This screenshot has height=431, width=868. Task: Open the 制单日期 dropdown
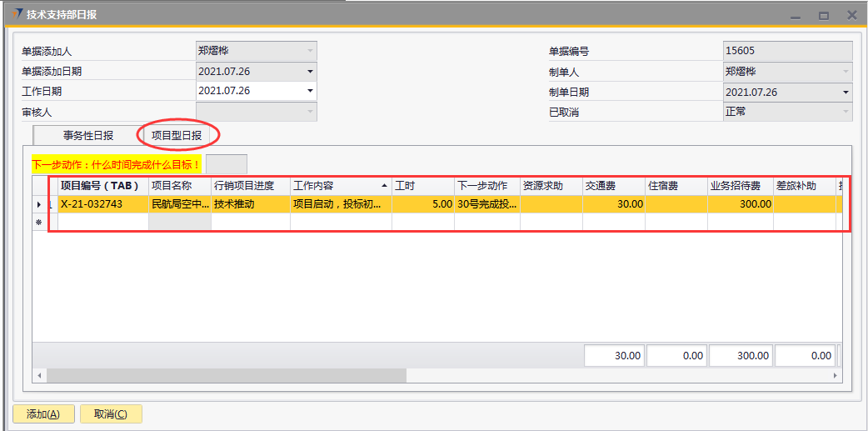[x=846, y=92]
